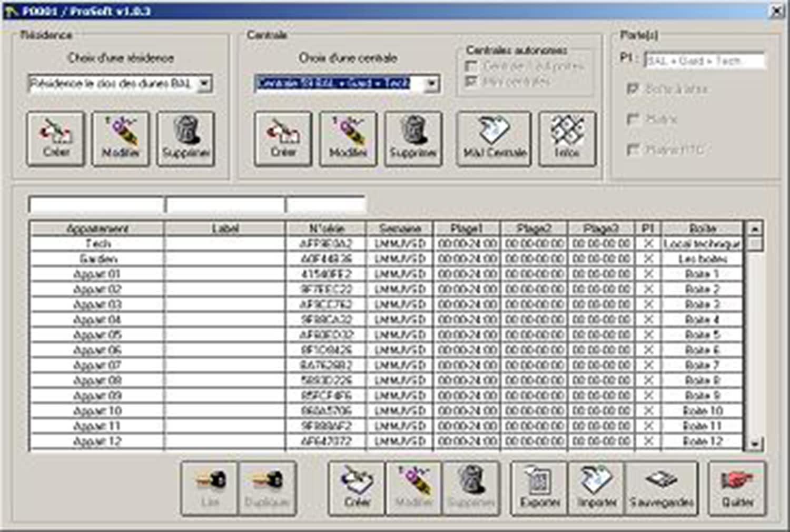
Task: Click the table's scroll down arrow
Action: pyautogui.click(x=755, y=444)
